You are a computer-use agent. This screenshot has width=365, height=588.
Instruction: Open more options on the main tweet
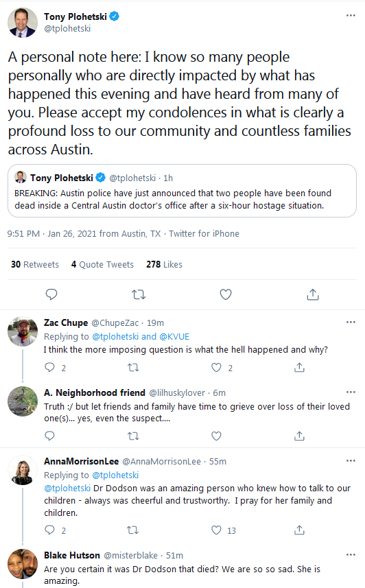[x=351, y=15]
